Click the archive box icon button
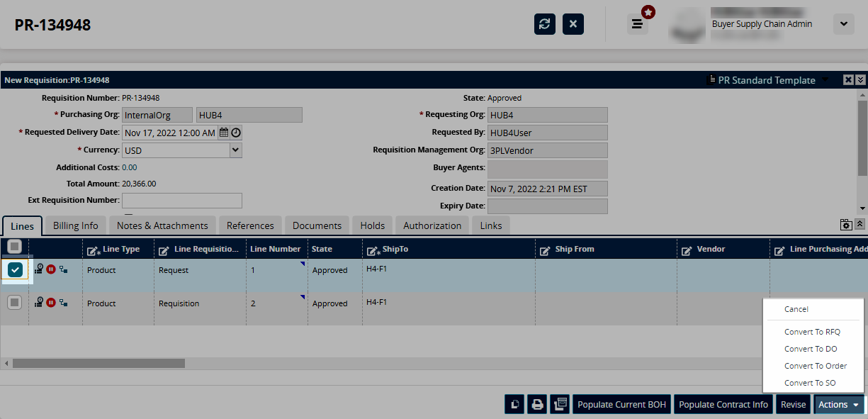Image resolution: width=868 pixels, height=419 pixels. point(560,404)
